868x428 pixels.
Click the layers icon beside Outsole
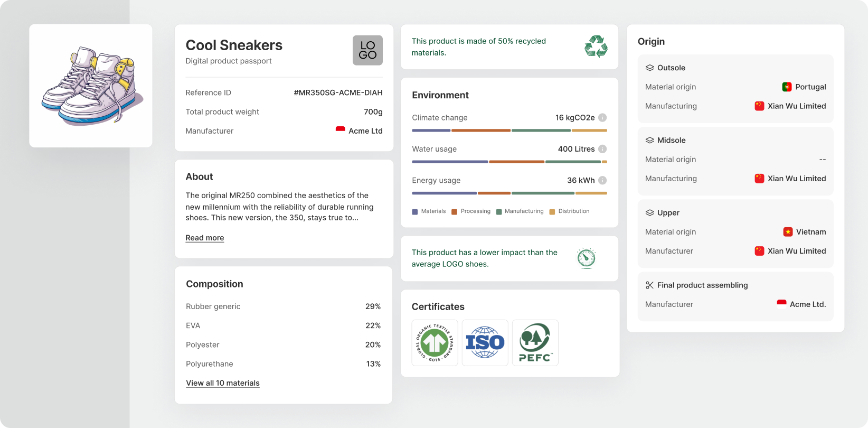click(649, 68)
